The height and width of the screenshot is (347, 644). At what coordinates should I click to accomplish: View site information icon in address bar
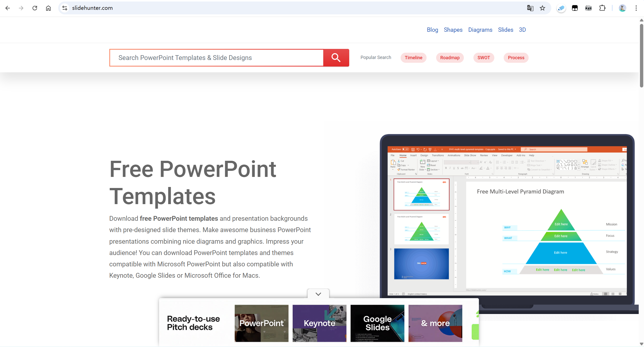point(65,8)
